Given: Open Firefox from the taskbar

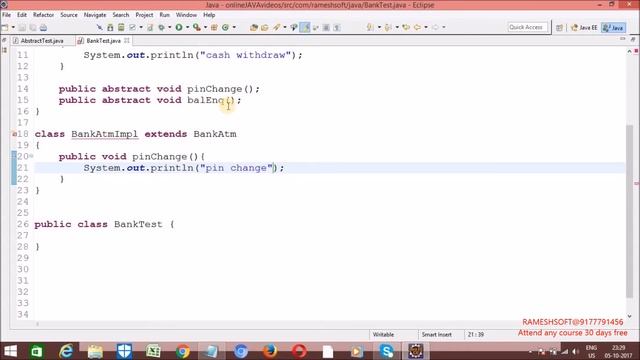Looking at the screenshot, I should pyautogui.click(x=270, y=351).
